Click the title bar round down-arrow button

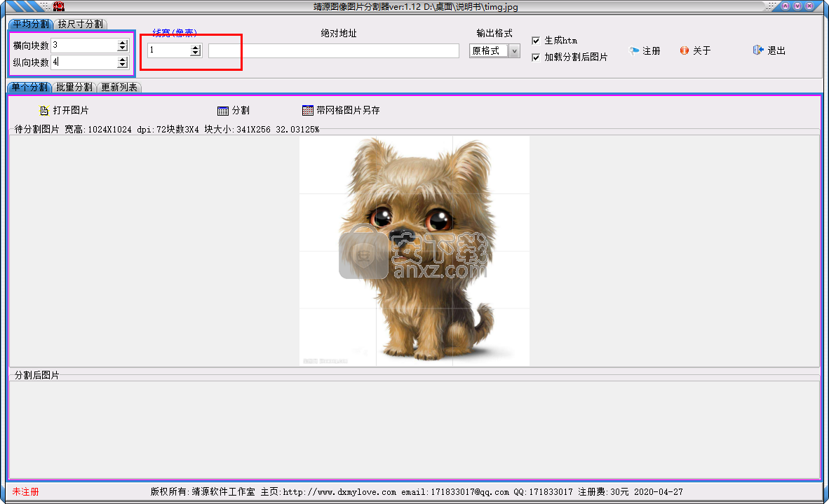pos(797,6)
